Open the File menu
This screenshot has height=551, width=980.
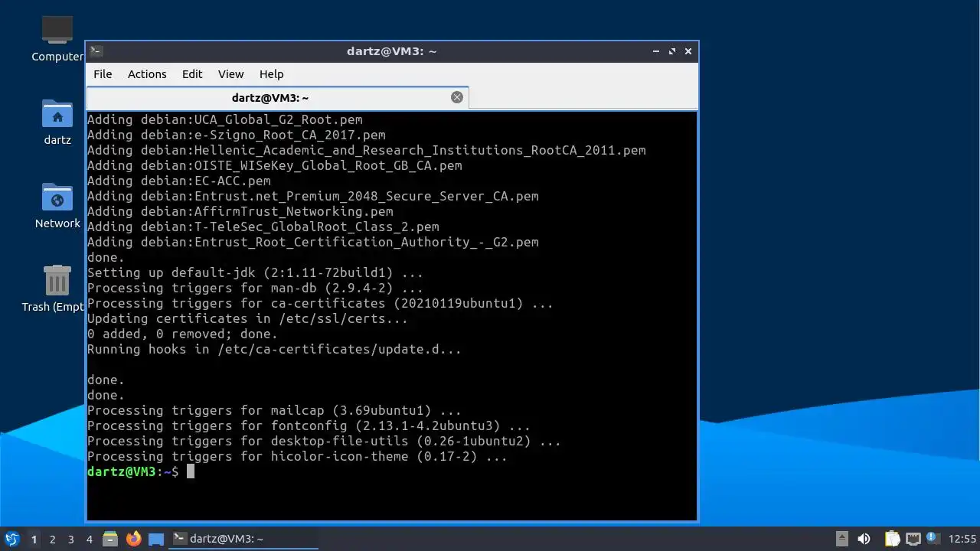point(103,74)
